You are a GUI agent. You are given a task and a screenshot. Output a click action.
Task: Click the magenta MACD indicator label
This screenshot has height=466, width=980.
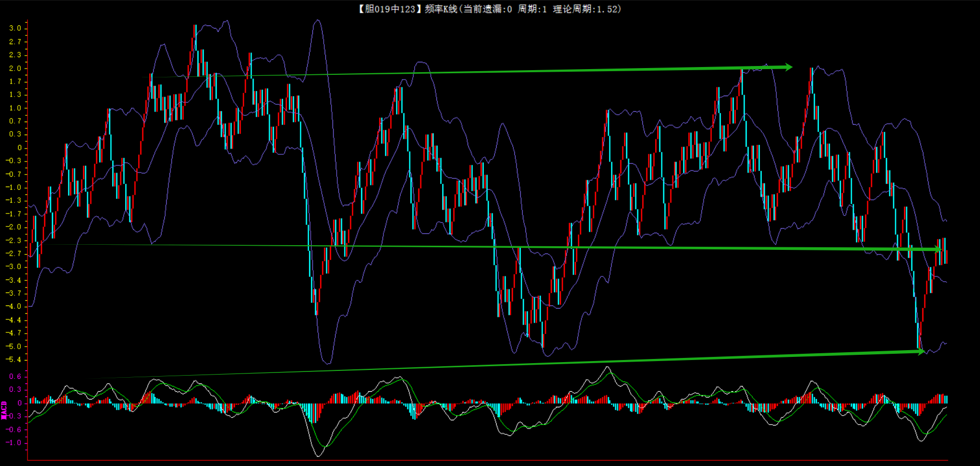coord(4,410)
